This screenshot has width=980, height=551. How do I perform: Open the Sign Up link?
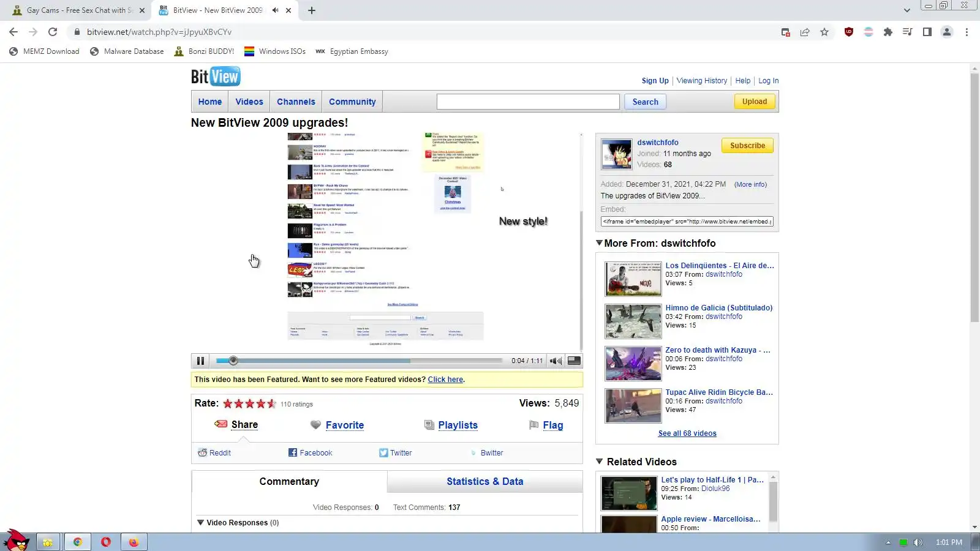[655, 81]
